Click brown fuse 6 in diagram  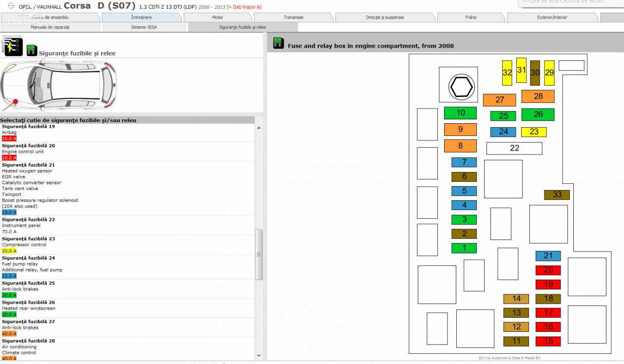click(x=464, y=176)
